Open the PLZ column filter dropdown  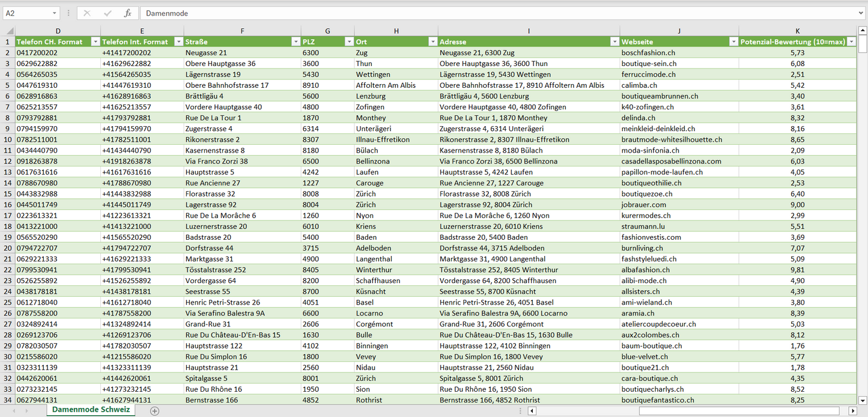coord(348,42)
